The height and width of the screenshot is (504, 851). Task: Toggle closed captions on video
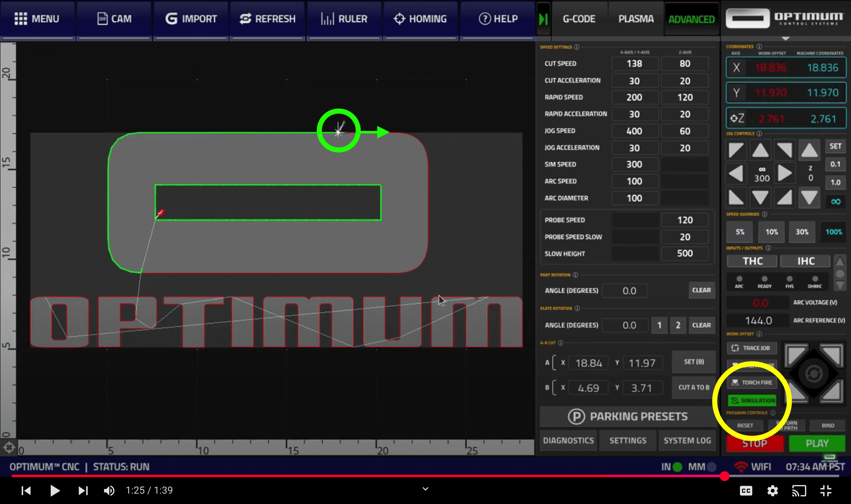746,490
